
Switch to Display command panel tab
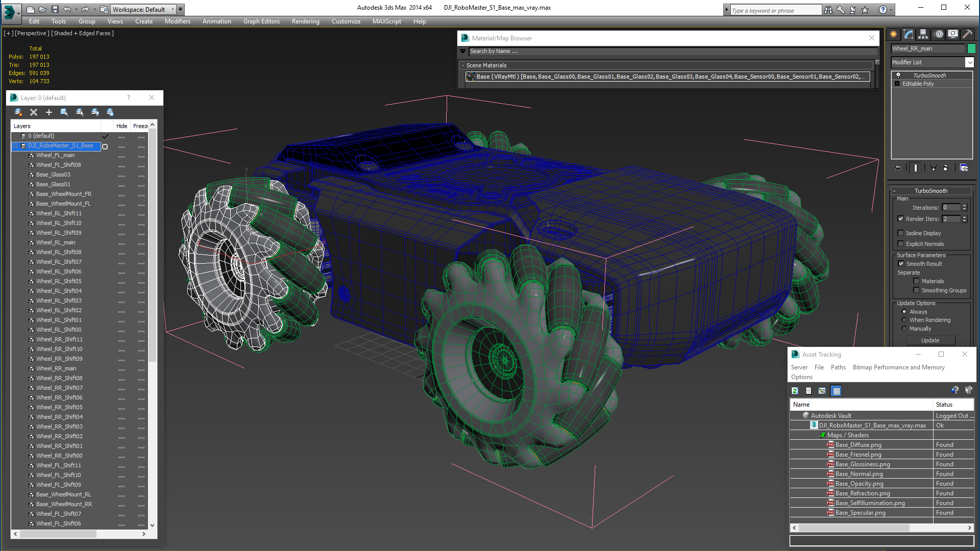pos(953,34)
